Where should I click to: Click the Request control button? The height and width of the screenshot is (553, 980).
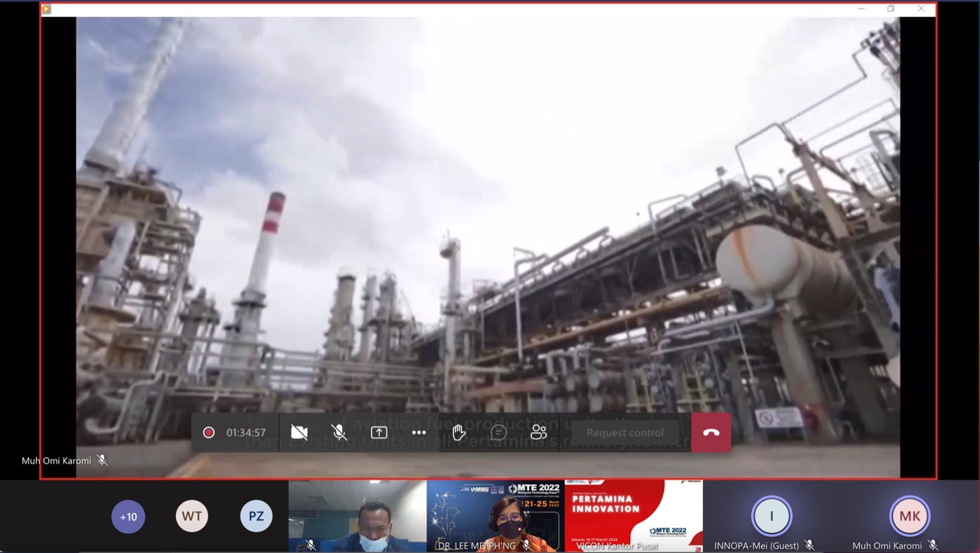625,433
